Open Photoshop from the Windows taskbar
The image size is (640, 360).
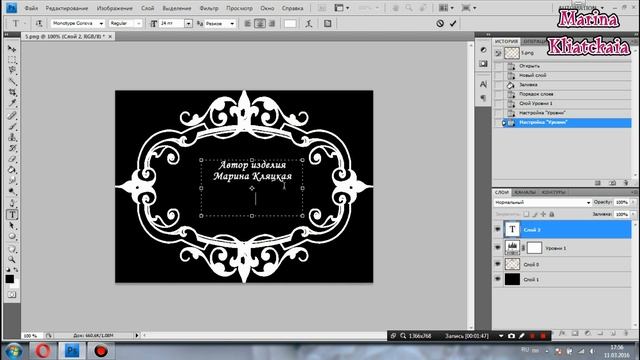coord(72,351)
